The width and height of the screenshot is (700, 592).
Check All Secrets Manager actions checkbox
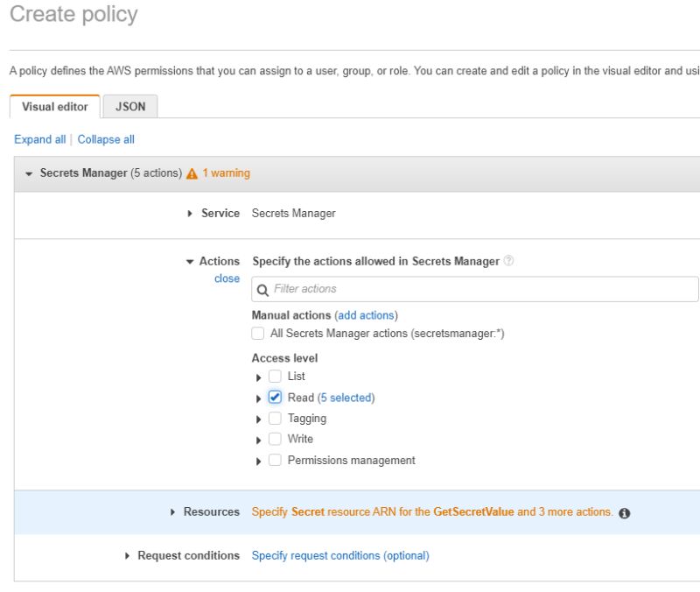point(258,334)
